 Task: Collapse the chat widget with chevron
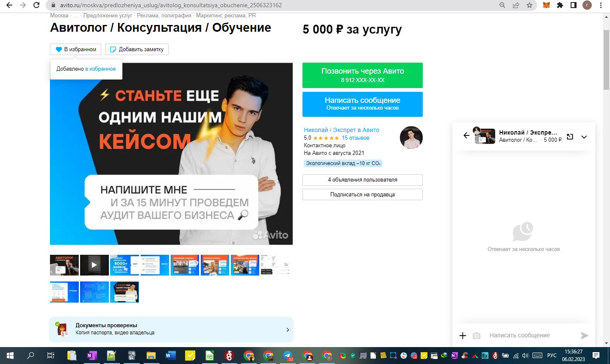pyautogui.click(x=584, y=137)
